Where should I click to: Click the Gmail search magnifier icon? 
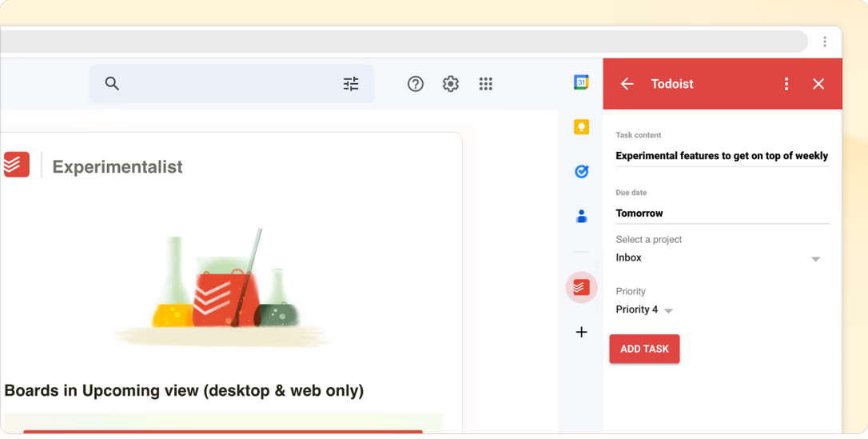(112, 84)
